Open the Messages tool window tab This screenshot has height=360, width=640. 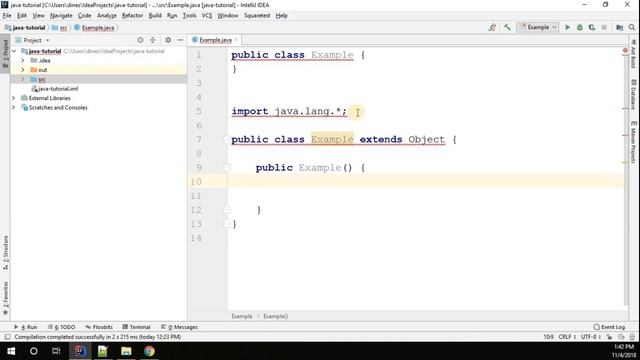coord(179,327)
